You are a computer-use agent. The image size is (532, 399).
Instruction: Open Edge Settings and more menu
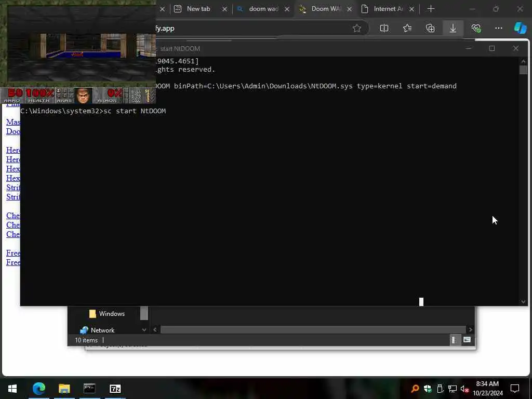pos(498,29)
